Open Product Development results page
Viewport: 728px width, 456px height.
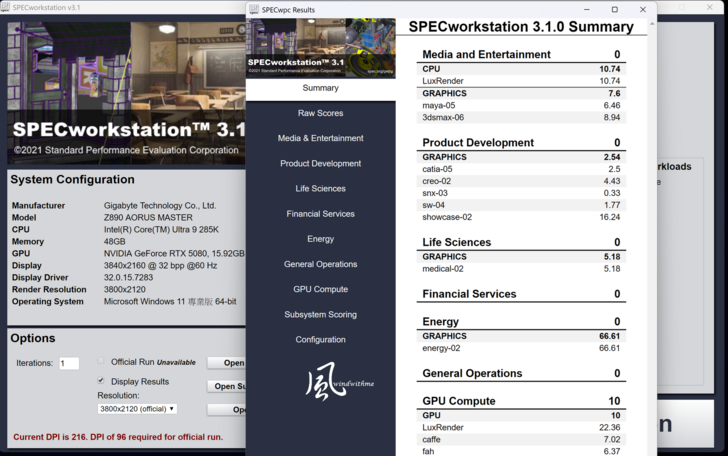(x=320, y=163)
